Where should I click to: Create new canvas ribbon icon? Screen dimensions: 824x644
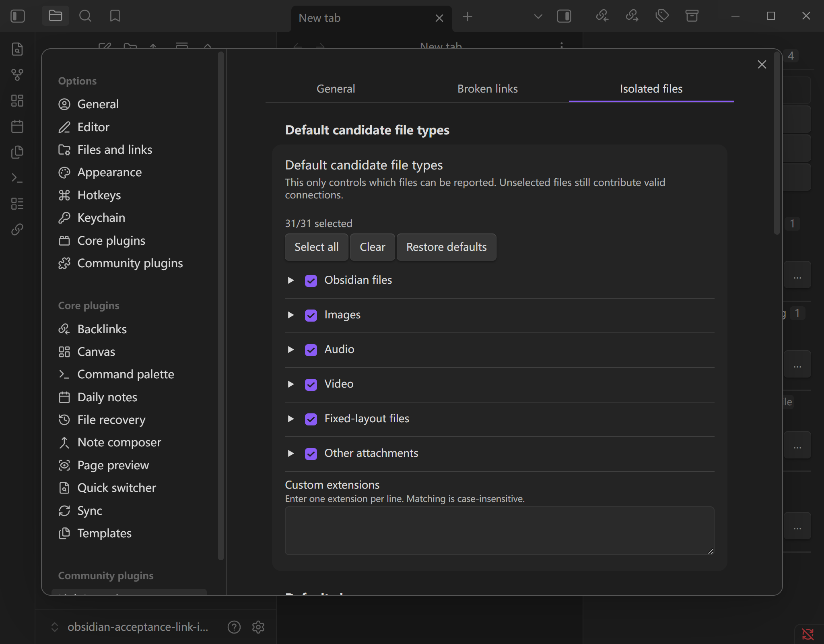click(17, 101)
